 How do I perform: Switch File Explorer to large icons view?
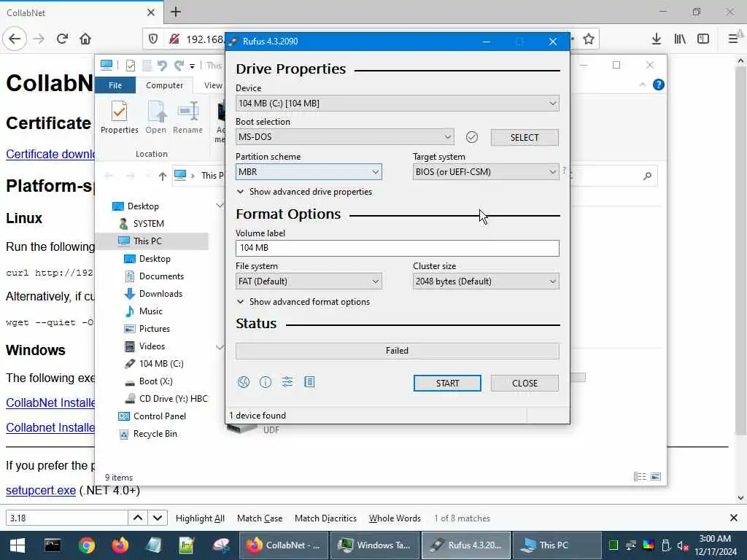click(x=656, y=477)
